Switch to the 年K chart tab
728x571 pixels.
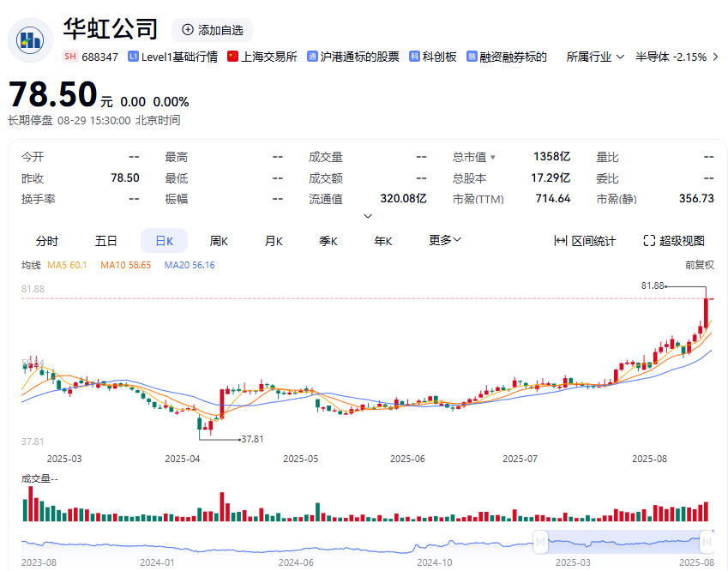383,241
